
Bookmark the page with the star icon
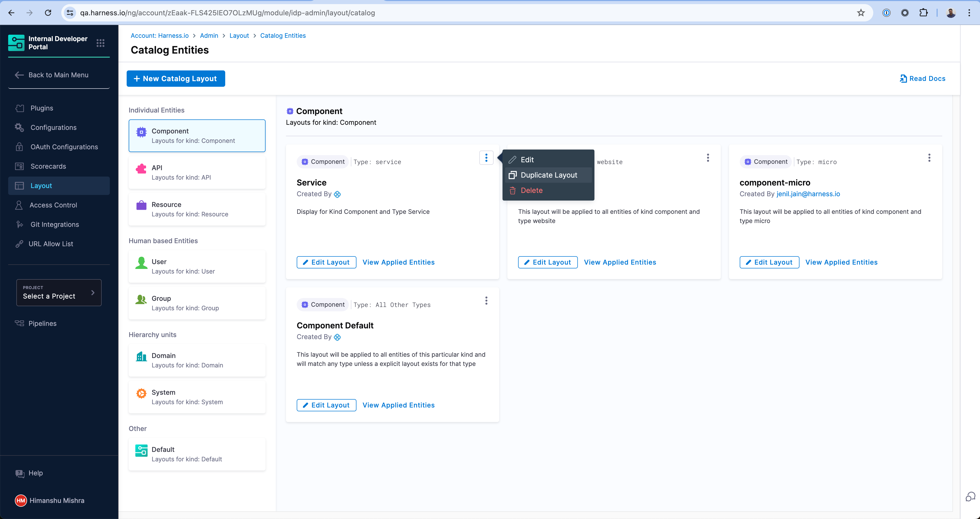tap(861, 13)
